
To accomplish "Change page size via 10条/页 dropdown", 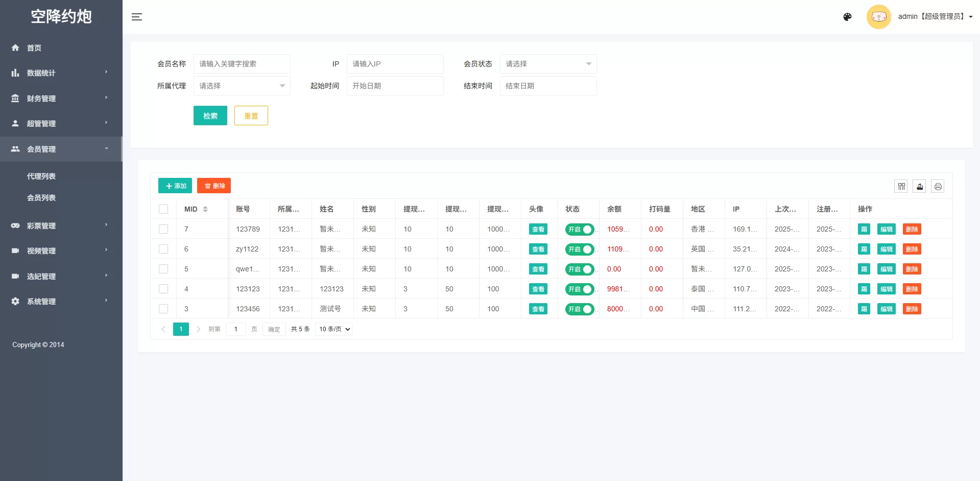I will [x=333, y=329].
